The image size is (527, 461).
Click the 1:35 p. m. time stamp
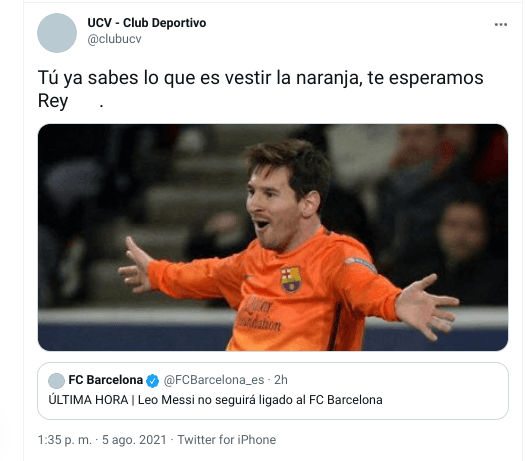tap(65, 440)
